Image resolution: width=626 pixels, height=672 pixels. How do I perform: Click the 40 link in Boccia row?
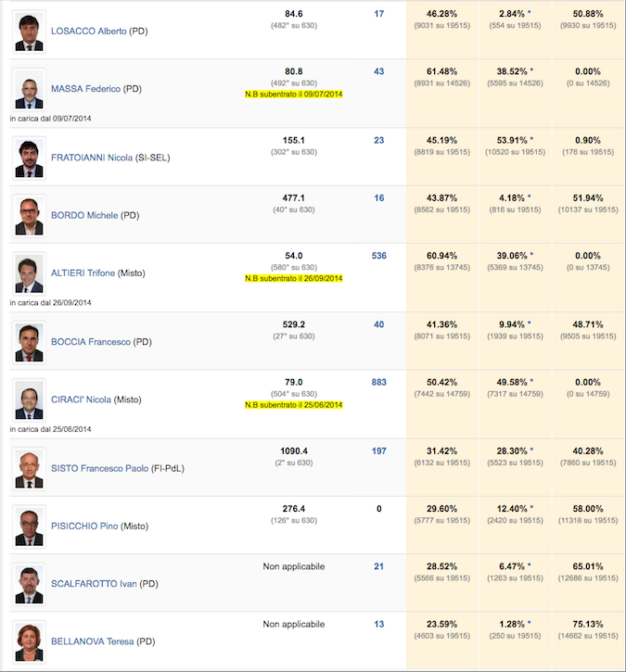pos(379,324)
